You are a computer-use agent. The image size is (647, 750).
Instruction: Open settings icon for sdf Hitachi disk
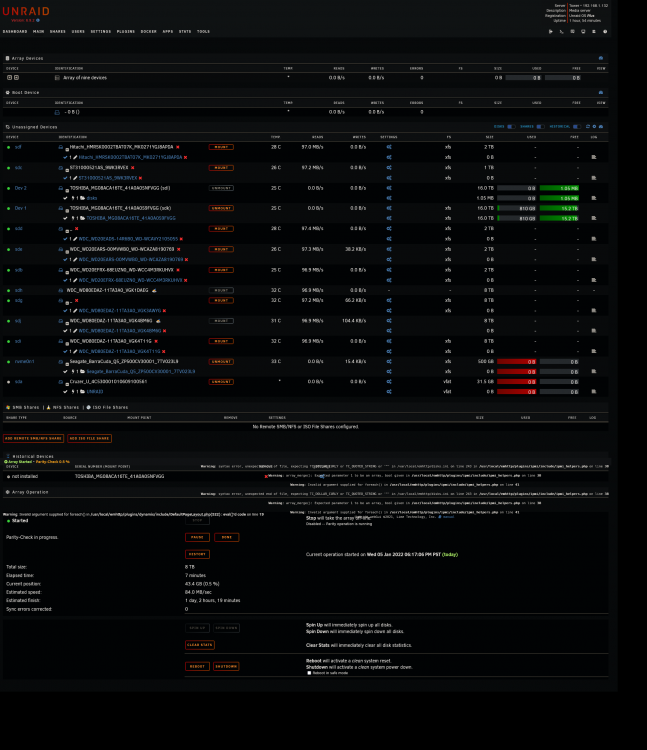[x=389, y=147]
